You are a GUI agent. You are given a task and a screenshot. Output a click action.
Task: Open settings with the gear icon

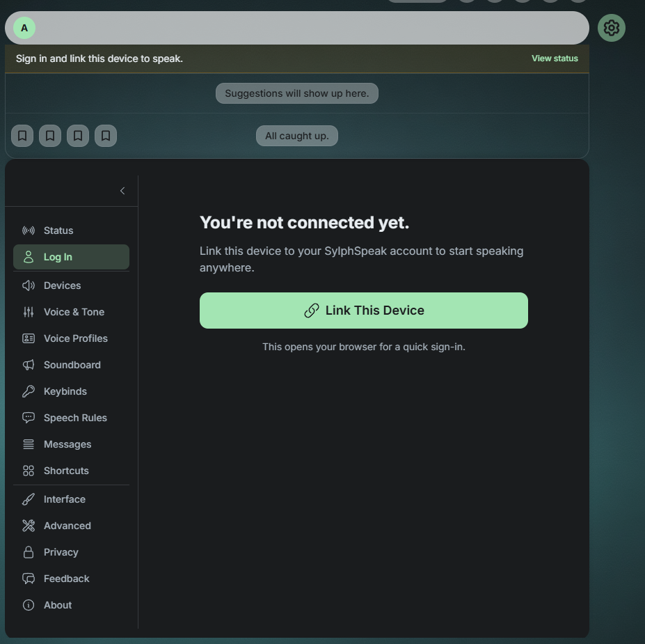coord(612,28)
